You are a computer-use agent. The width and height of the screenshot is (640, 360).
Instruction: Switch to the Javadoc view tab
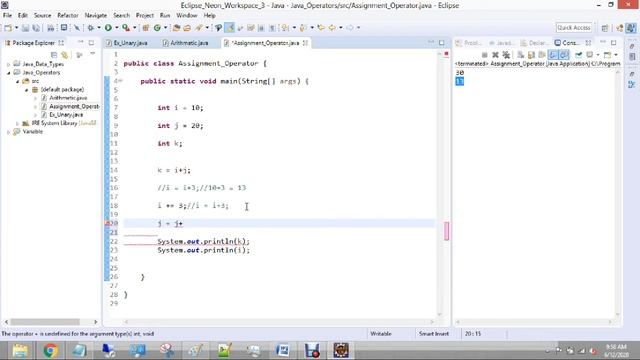click(x=501, y=43)
